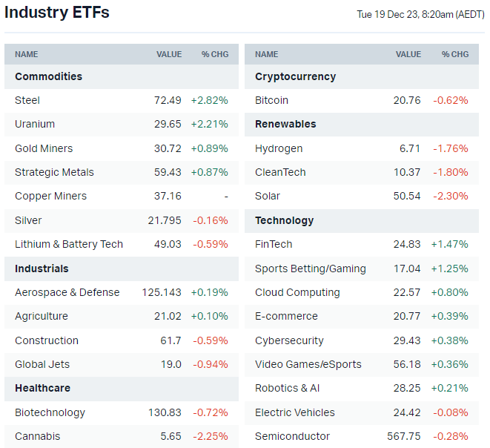Viewport: 490px width, 448px height.
Task: Click the Solar ETF entry
Action: coord(268,196)
